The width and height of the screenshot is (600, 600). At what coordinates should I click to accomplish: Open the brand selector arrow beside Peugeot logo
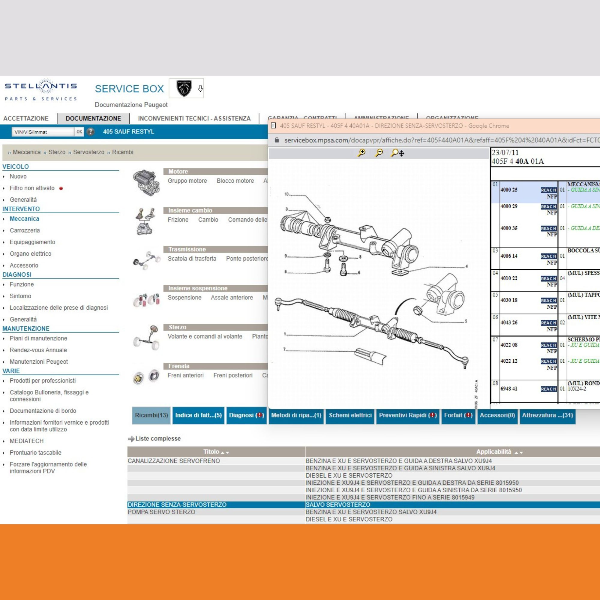coord(200,89)
